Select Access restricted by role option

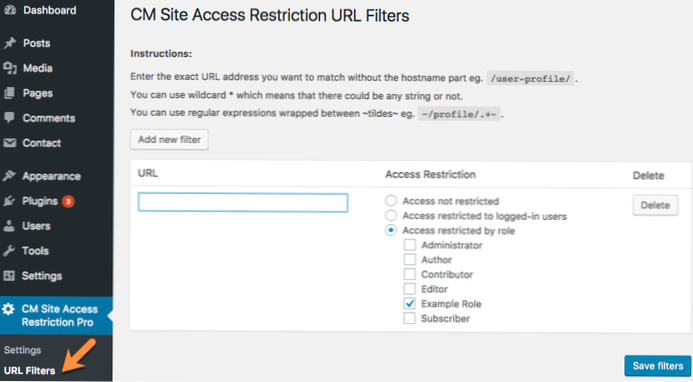[391, 230]
